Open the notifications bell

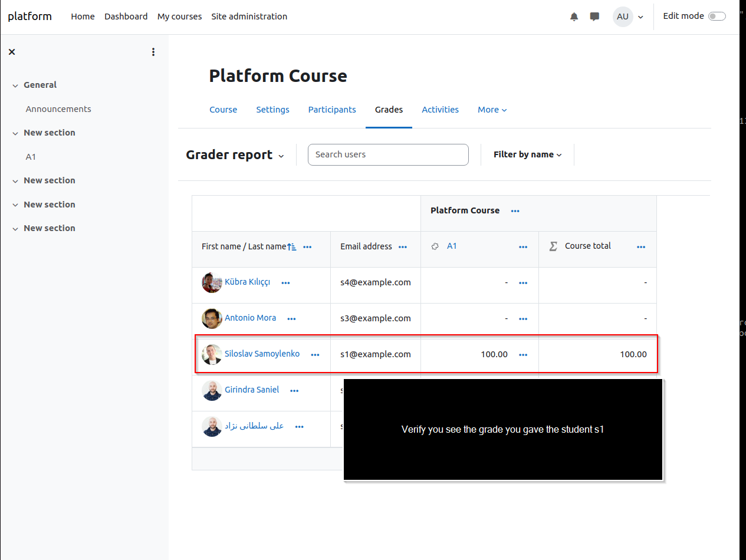tap(574, 17)
